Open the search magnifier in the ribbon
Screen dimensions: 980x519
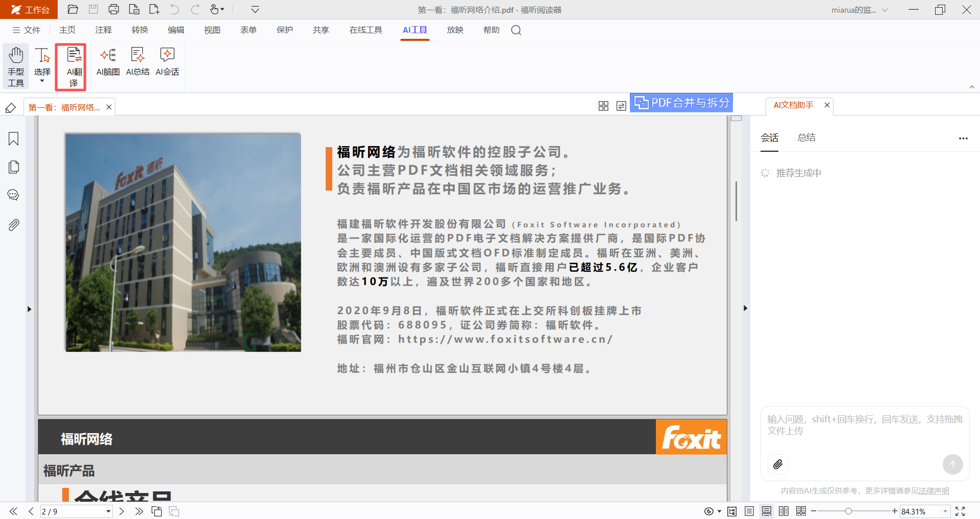(516, 30)
